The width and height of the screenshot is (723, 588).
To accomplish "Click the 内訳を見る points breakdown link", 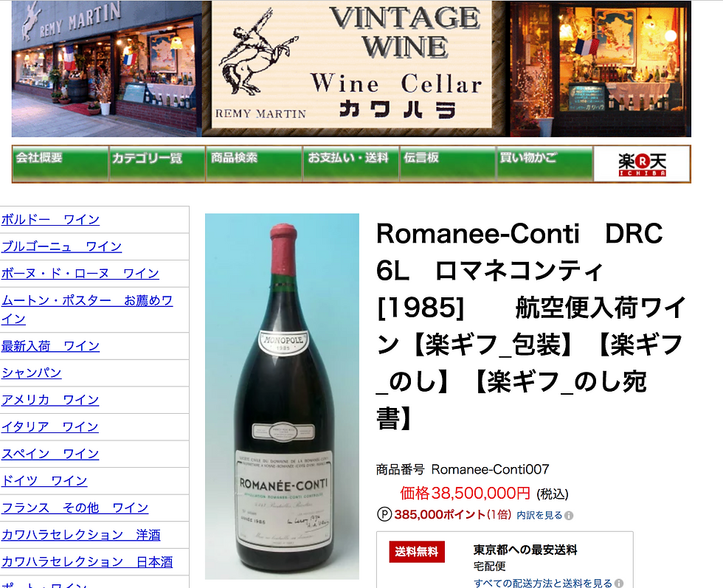I will point(539,515).
